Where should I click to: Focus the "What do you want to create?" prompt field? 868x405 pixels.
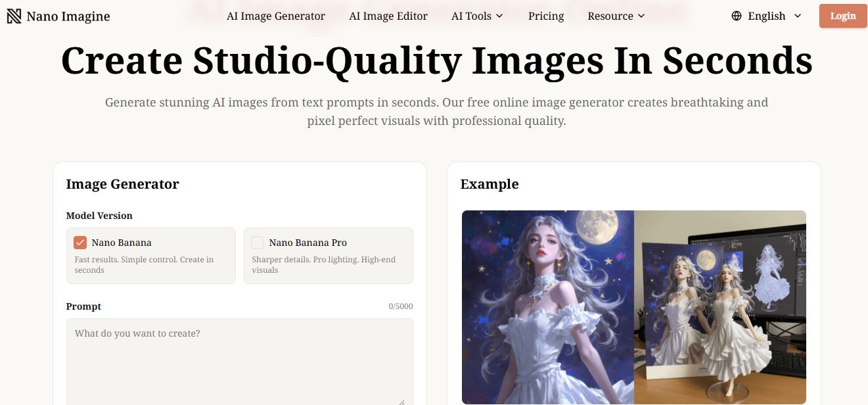[x=239, y=362]
